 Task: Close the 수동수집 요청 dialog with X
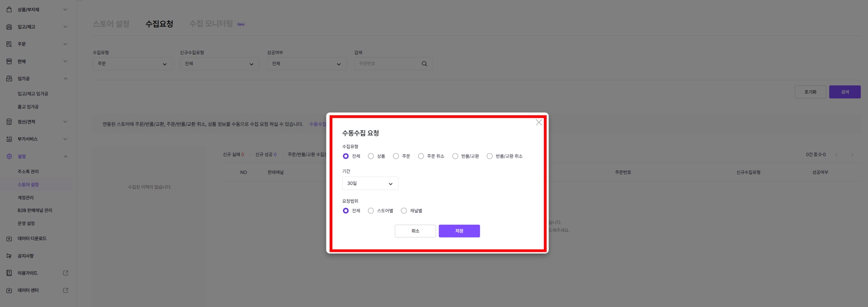click(x=538, y=122)
